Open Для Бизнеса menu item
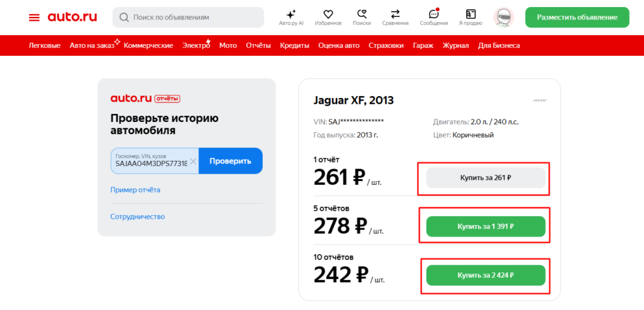This screenshot has height=310, width=644. [499, 45]
